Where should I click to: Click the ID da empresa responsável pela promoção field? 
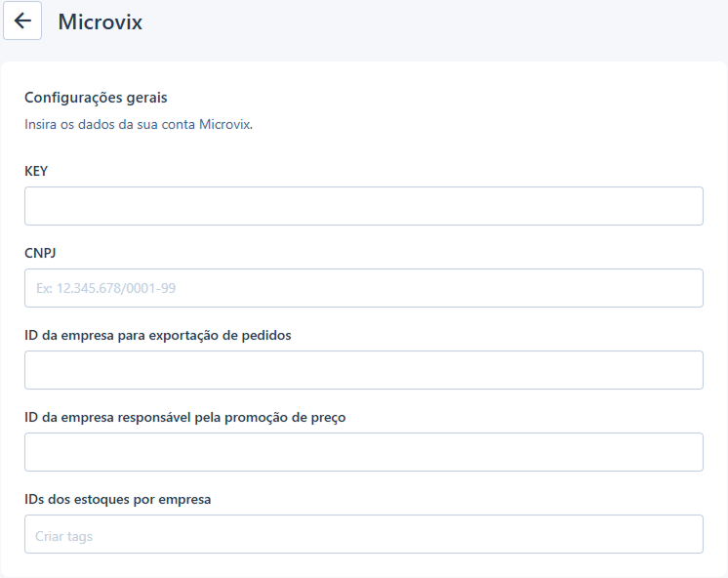[x=364, y=452]
